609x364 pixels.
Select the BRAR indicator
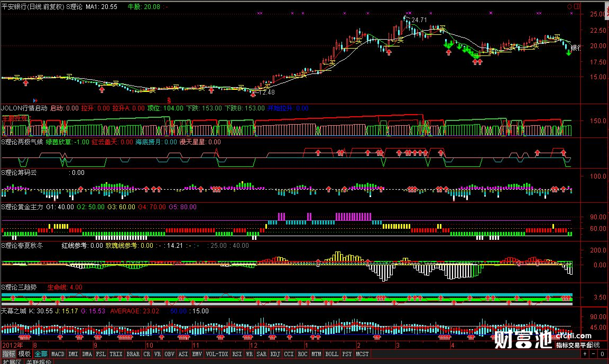(x=133, y=354)
